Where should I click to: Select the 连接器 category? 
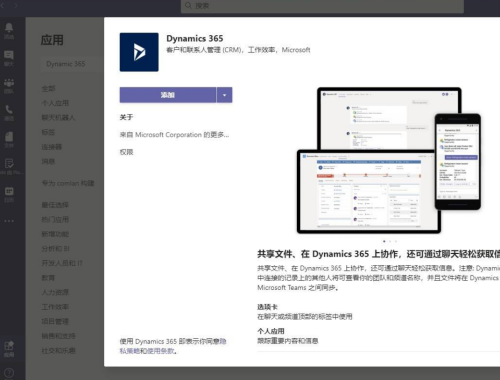52,147
